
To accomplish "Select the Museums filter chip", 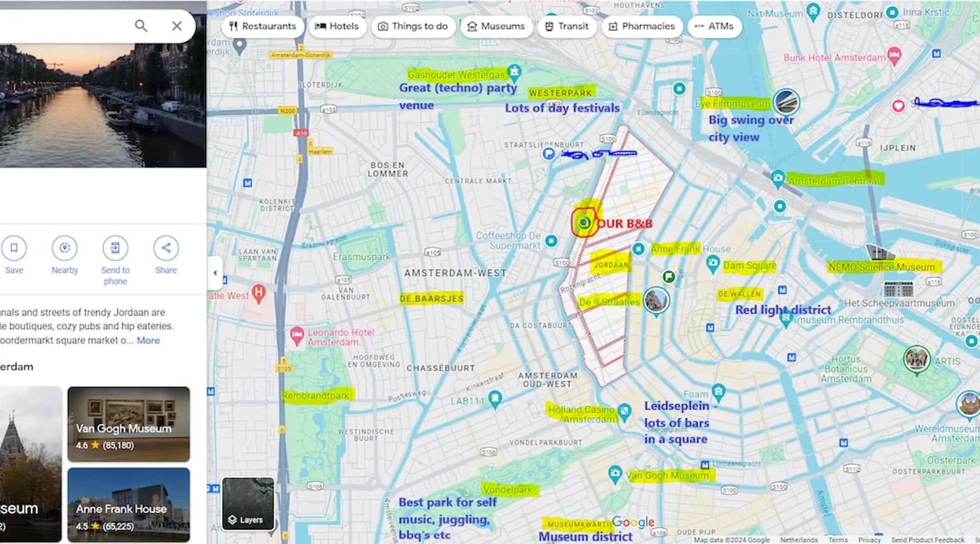I will coord(496,26).
